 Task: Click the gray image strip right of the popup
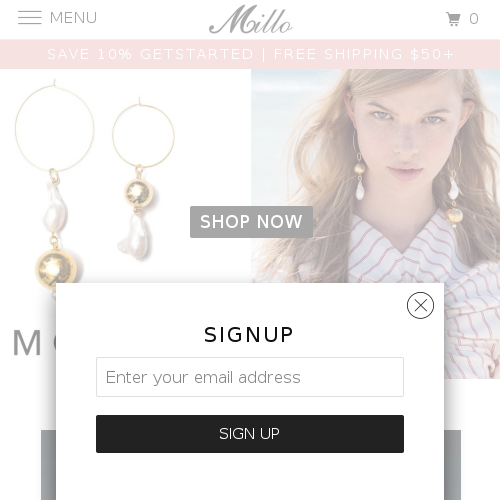coord(452,465)
